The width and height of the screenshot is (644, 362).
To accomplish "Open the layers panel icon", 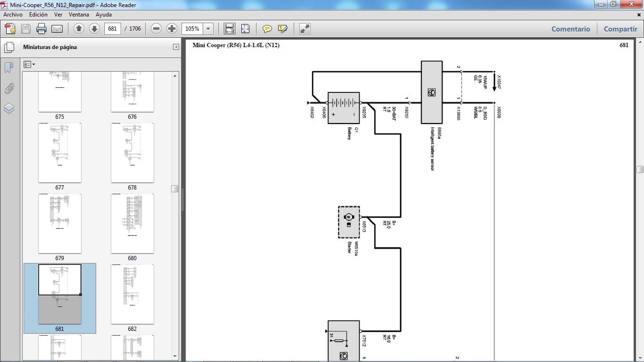I will (x=9, y=108).
